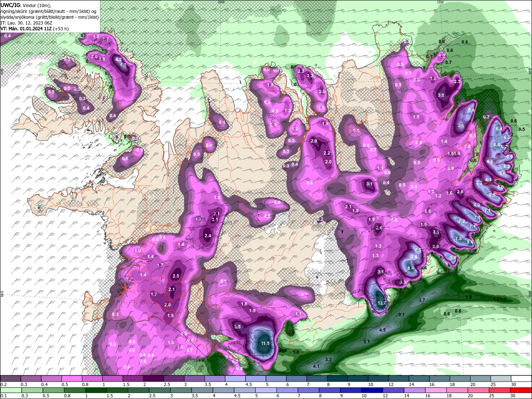This screenshot has height=399, width=532.
Task: Click the 8.4 value near the southeast coast
Action: point(410,268)
